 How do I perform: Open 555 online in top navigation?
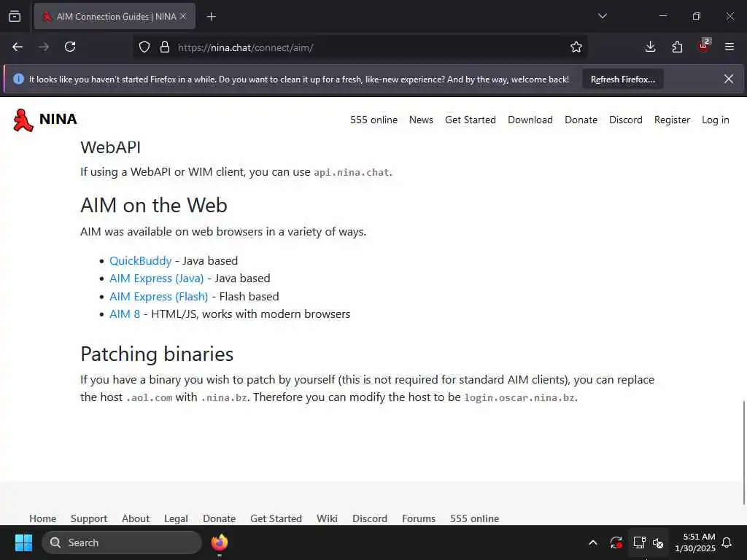[373, 120]
